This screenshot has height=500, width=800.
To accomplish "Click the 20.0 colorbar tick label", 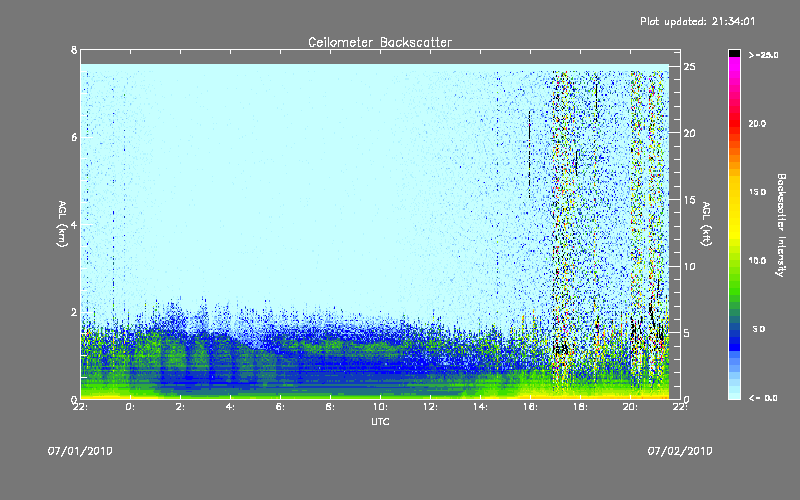I will (757, 124).
